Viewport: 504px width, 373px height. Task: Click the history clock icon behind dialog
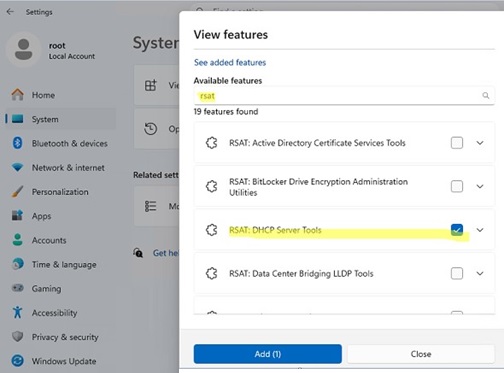pyautogui.click(x=150, y=129)
